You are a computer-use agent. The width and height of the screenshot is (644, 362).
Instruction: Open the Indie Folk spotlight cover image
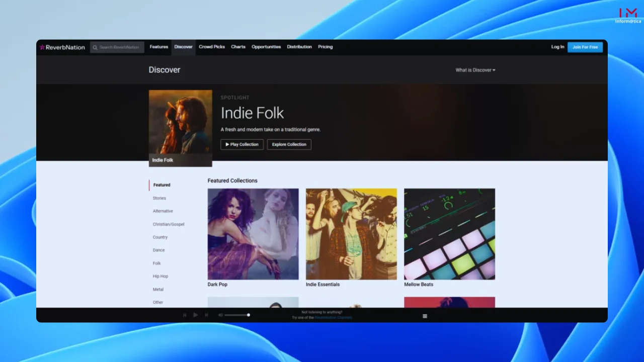click(x=181, y=128)
